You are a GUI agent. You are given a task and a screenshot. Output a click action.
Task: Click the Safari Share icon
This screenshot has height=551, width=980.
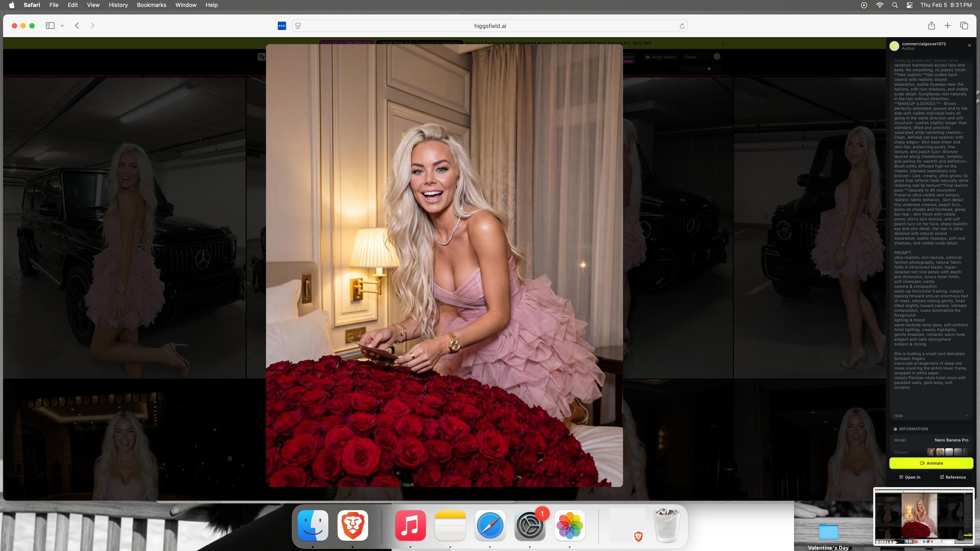coord(931,26)
